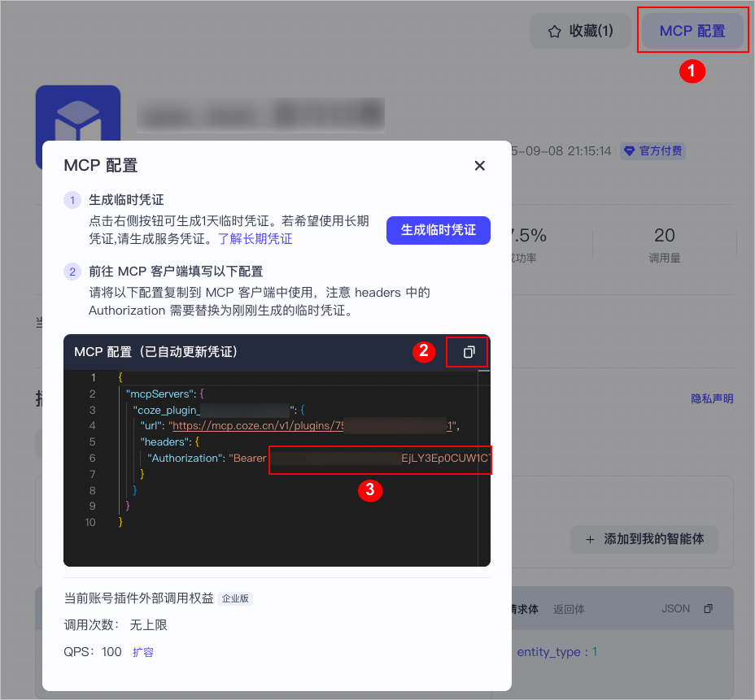Click the 官方付费 badge
This screenshot has width=755, height=700.
click(x=653, y=151)
